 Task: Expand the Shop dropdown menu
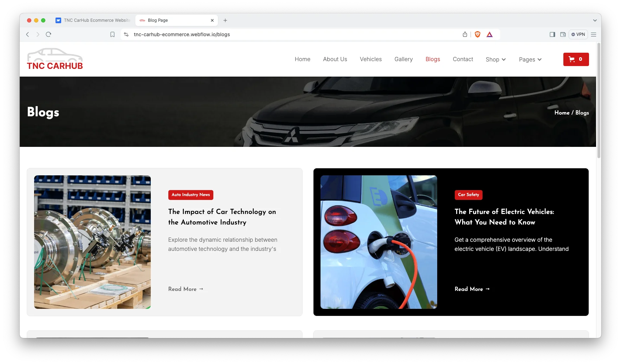[495, 59]
